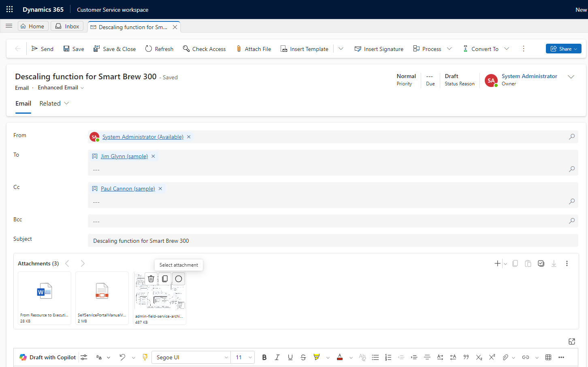588x367 pixels.
Task: Delete the hovered attachment with trash icon
Action: [x=151, y=279]
